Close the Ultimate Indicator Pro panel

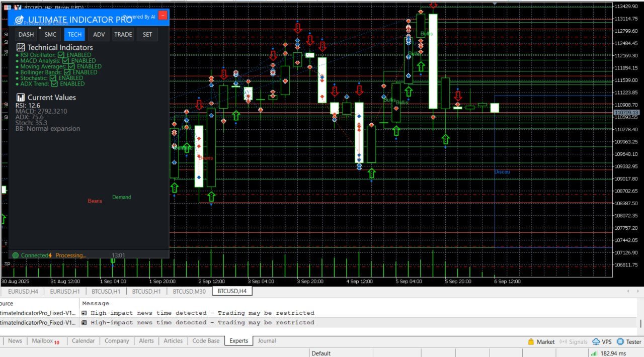tap(163, 15)
